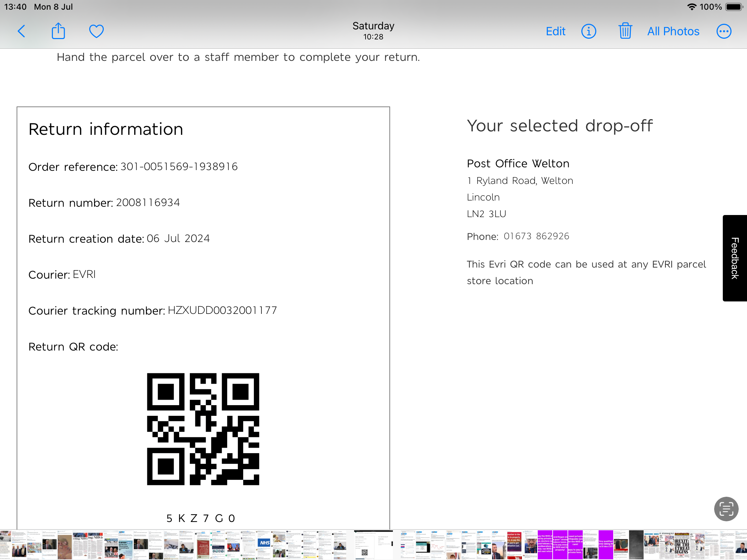
Task: Activate the Live Text scan icon
Action: [726, 509]
